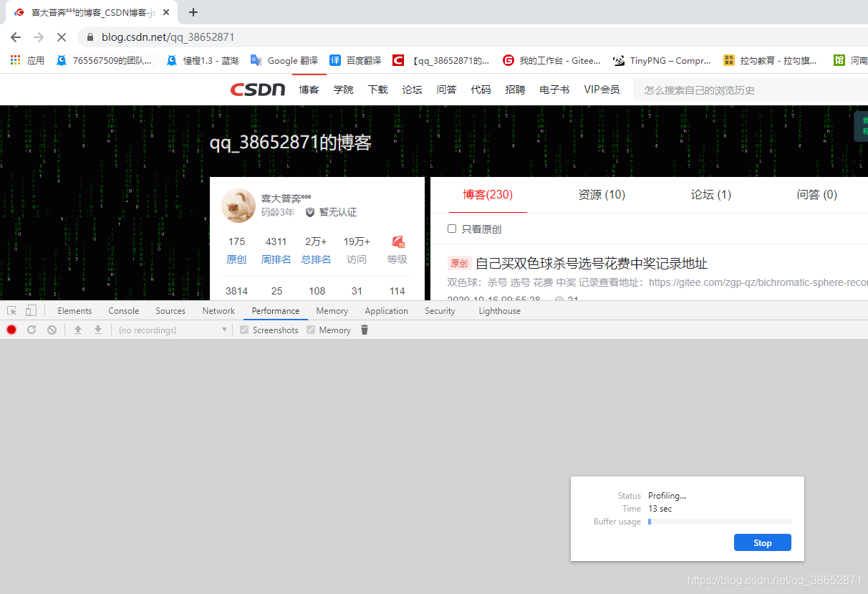Image resolution: width=868 pixels, height=594 pixels.
Task: Open the 应用 apps bookmark
Action: pos(27,60)
